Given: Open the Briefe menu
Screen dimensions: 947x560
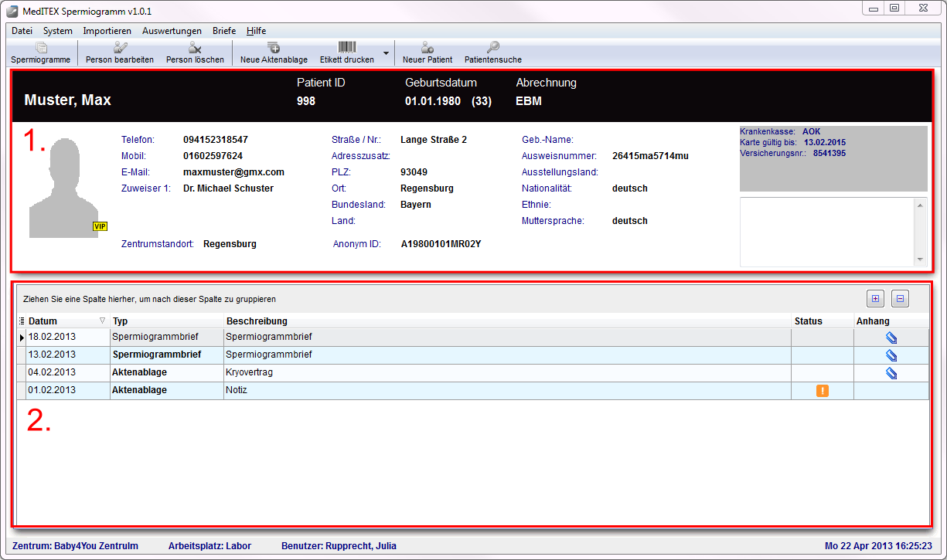Looking at the screenshot, I should [224, 31].
